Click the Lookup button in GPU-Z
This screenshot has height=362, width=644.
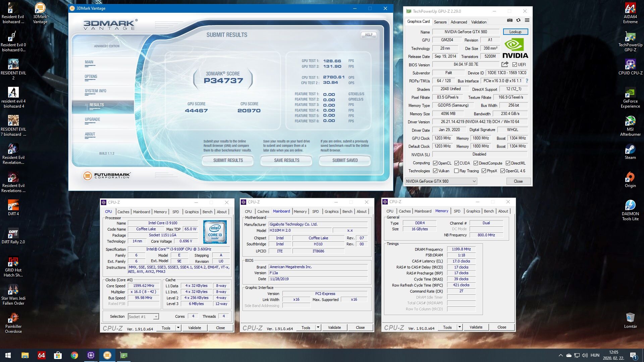[x=515, y=32]
